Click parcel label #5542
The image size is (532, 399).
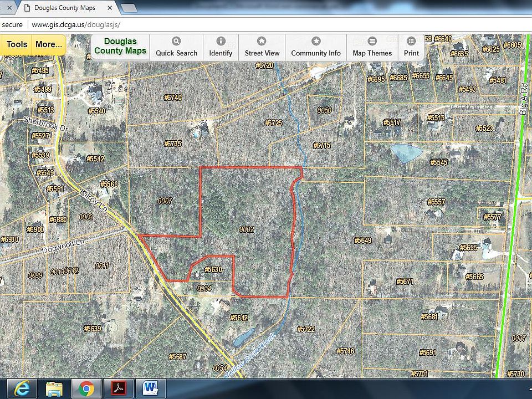click(95, 158)
